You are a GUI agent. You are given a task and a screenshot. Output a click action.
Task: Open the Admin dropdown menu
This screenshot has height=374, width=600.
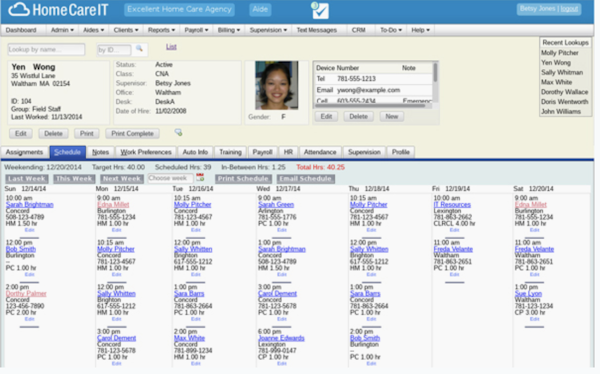[62, 30]
